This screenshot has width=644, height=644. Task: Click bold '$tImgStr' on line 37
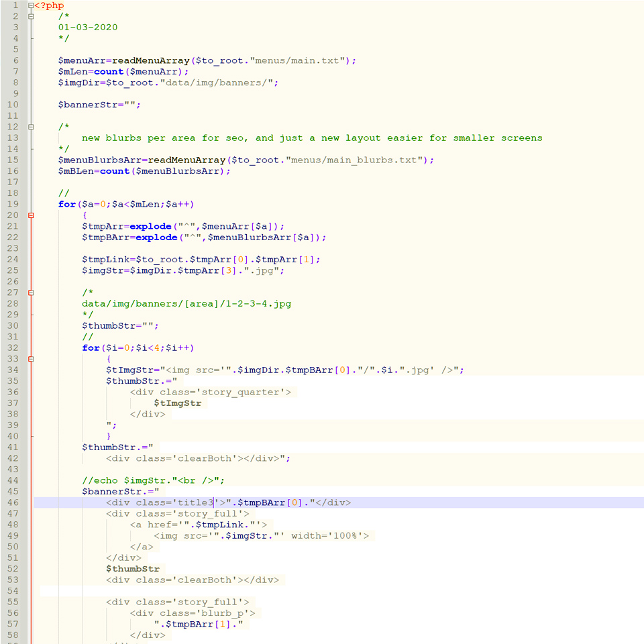click(x=177, y=403)
